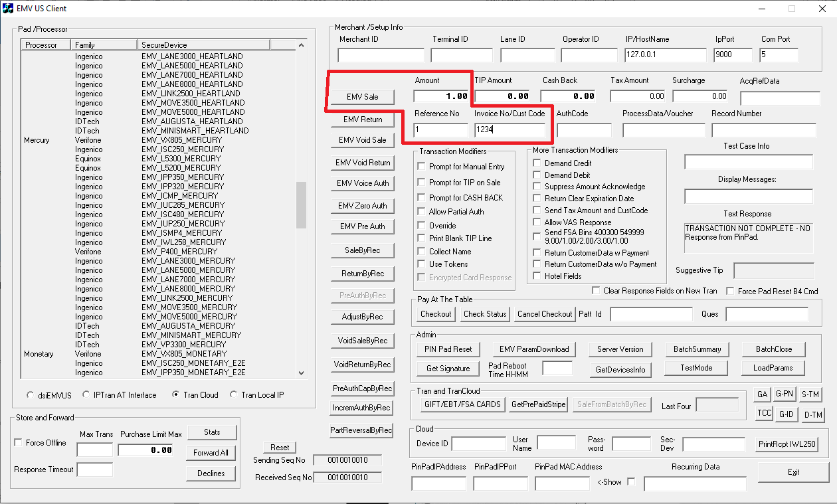Choose the dsiEMVUS radio option
Viewport: 837px width, 504px height.
(x=31, y=395)
